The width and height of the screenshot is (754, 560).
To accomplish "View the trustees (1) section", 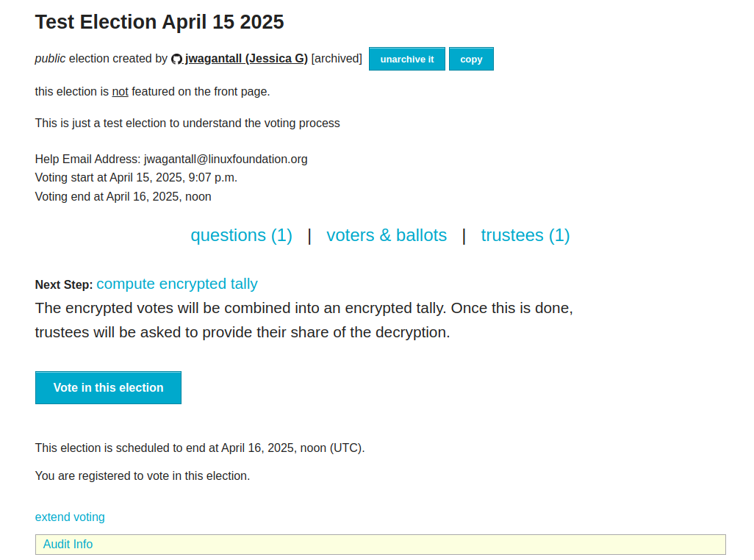I will point(525,235).
